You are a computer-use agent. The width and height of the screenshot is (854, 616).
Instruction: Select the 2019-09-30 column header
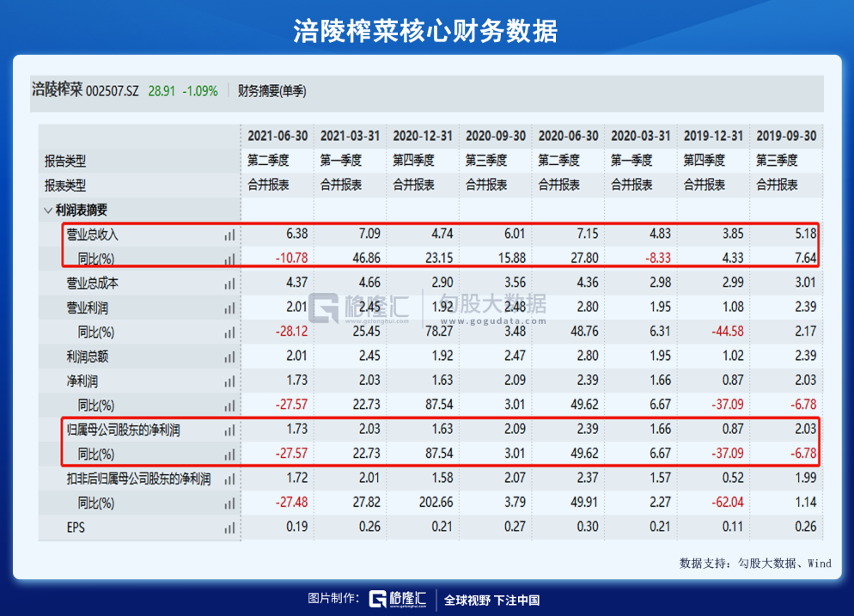786,136
